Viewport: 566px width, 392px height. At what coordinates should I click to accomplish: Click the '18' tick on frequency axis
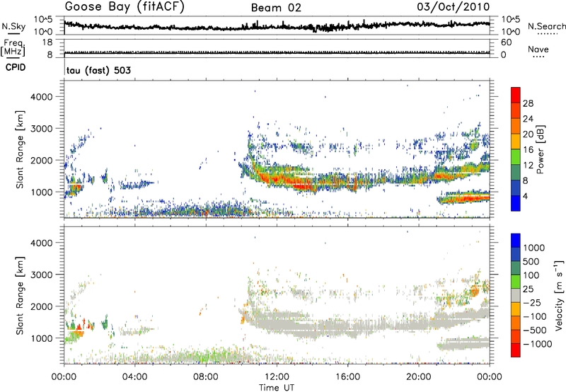coord(47,42)
